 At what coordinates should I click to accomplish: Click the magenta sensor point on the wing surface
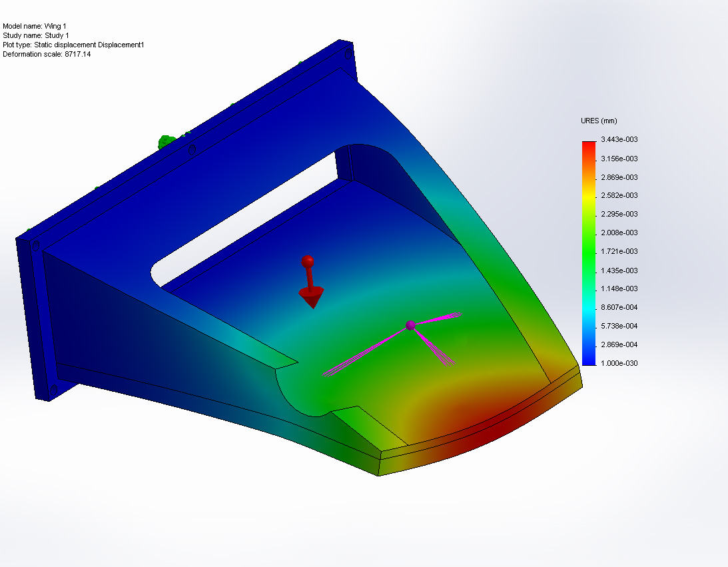(411, 324)
